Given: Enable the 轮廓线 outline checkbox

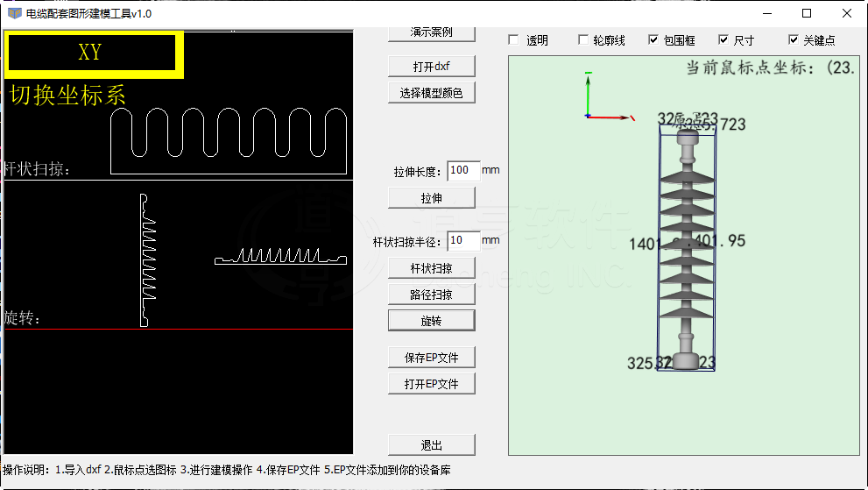Looking at the screenshot, I should [x=583, y=40].
